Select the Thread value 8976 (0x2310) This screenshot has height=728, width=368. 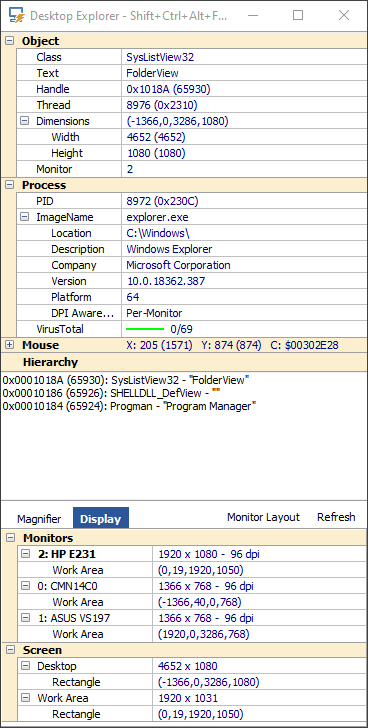pyautogui.click(x=161, y=105)
